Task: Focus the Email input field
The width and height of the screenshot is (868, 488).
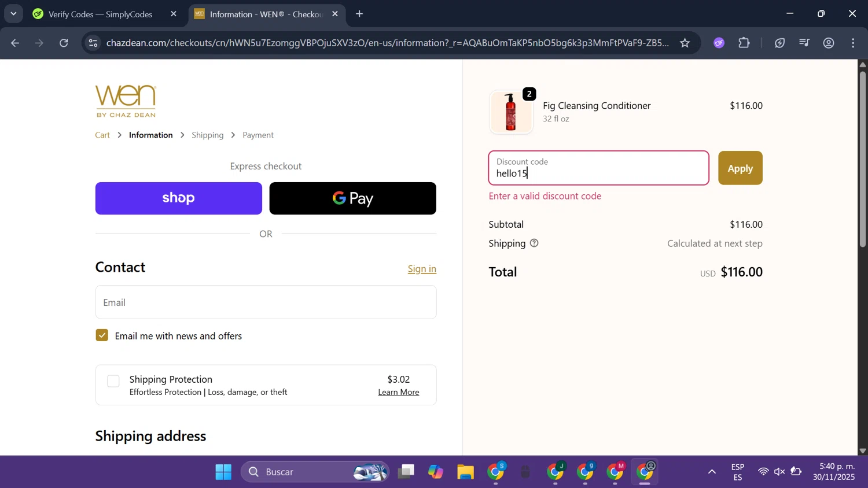Action: click(266, 302)
